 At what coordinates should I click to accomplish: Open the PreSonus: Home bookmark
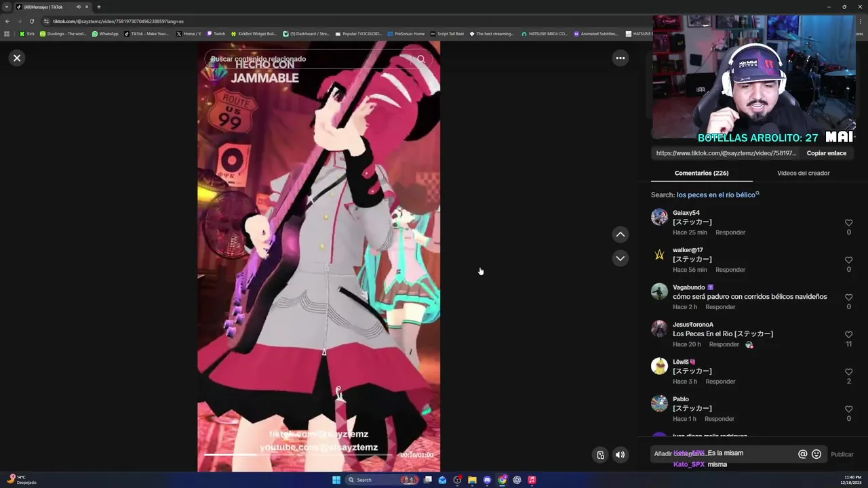[x=406, y=33]
